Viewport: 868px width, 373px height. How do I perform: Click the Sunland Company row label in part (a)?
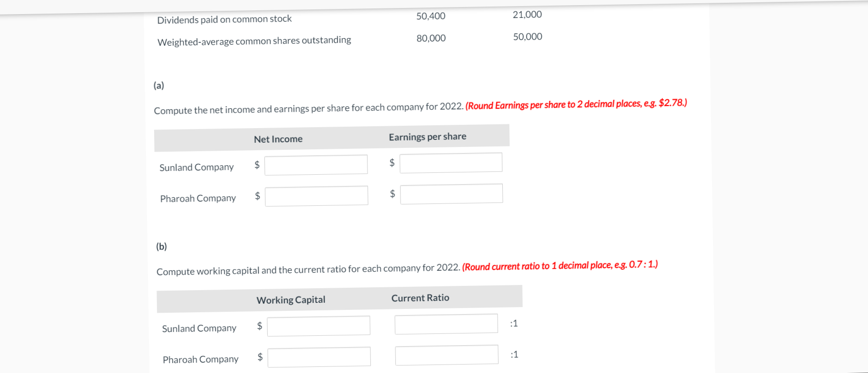click(x=197, y=167)
